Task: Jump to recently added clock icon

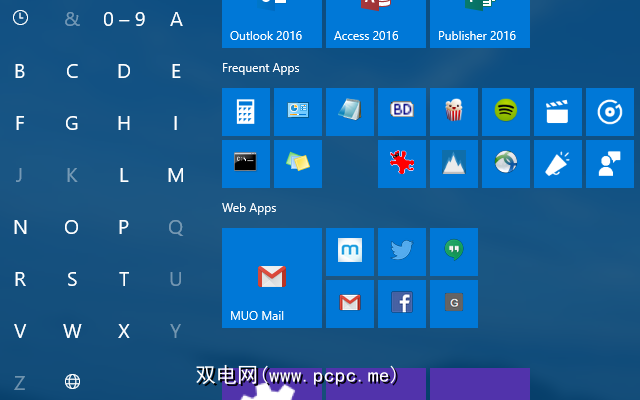Action: 20,18
